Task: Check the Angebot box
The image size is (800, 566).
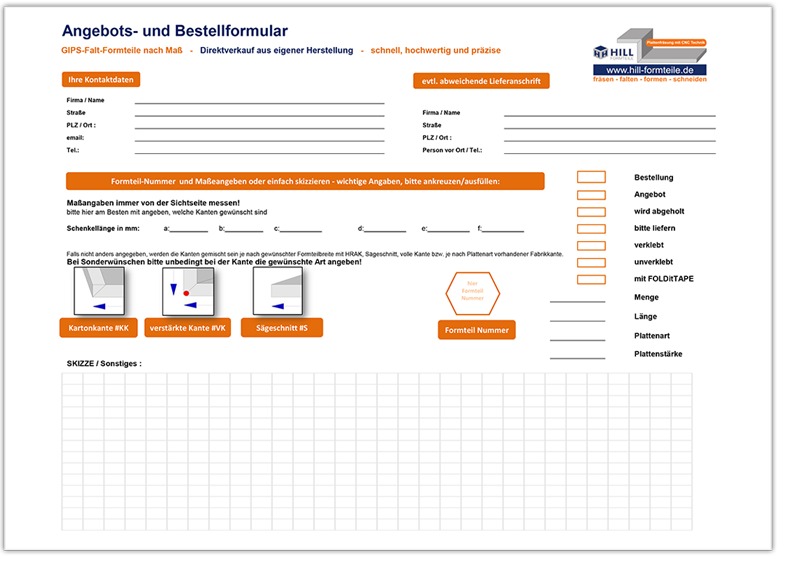Action: pos(591,194)
